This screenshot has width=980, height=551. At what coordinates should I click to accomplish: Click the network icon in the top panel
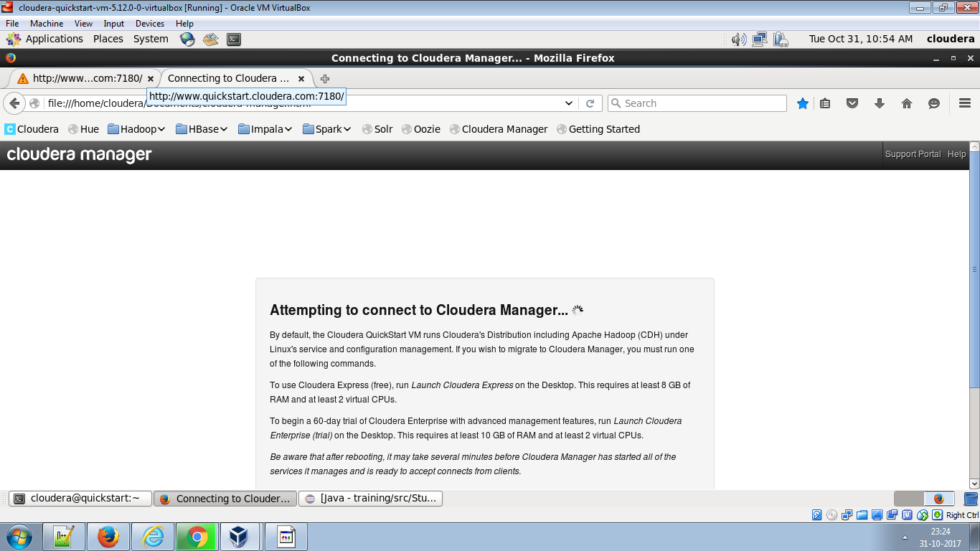click(x=759, y=39)
